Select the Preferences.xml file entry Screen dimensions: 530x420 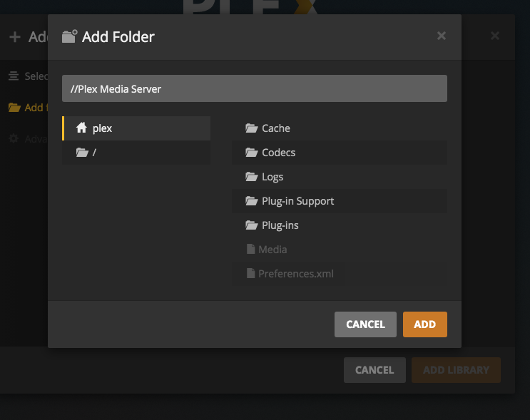tap(340, 274)
